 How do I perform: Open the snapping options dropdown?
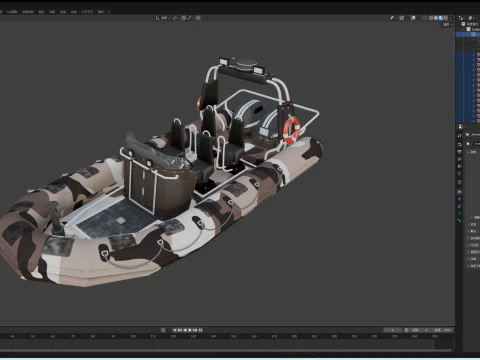(190, 18)
